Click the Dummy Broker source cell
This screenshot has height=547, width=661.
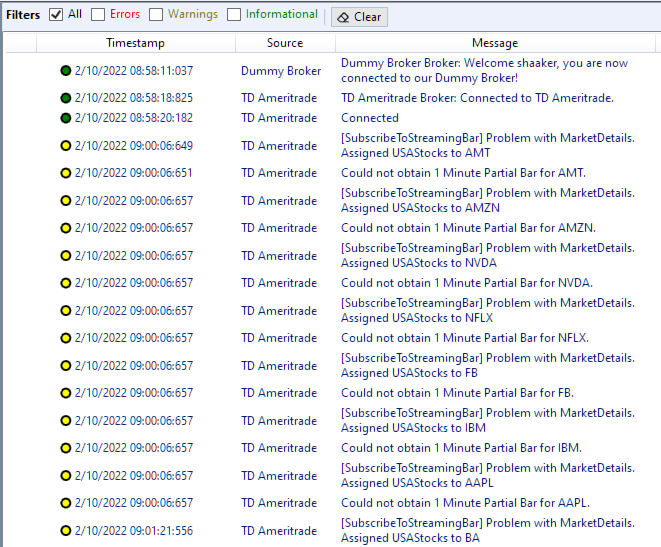pyautogui.click(x=281, y=71)
